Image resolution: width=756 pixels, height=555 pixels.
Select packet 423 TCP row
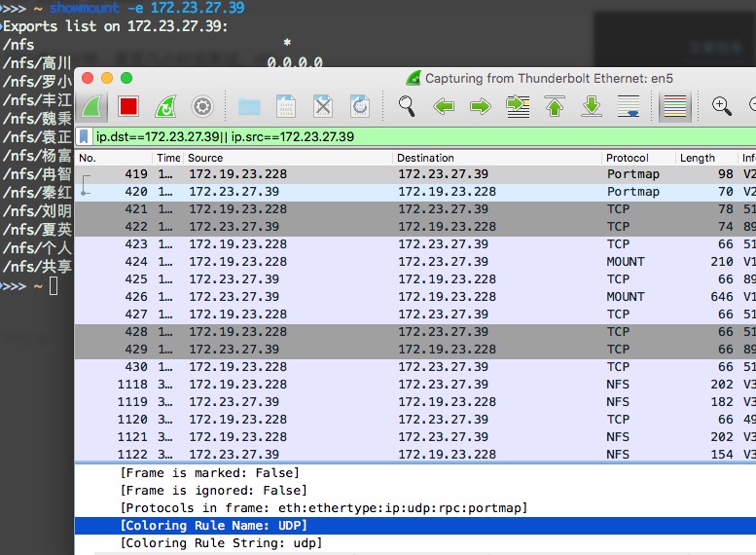(x=415, y=244)
